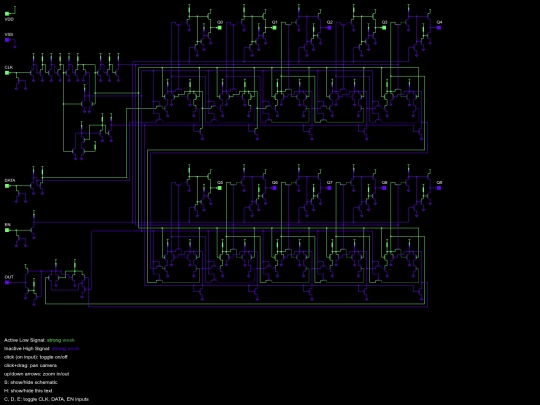Click the 'Inactive High Signal:' label
The image size is (540, 405).
coord(27,349)
